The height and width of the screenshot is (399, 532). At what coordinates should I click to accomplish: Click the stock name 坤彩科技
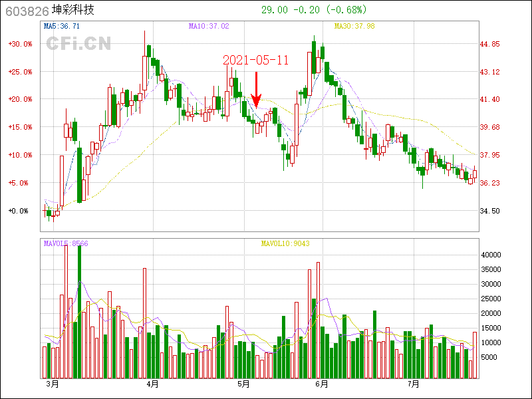pos(73,10)
